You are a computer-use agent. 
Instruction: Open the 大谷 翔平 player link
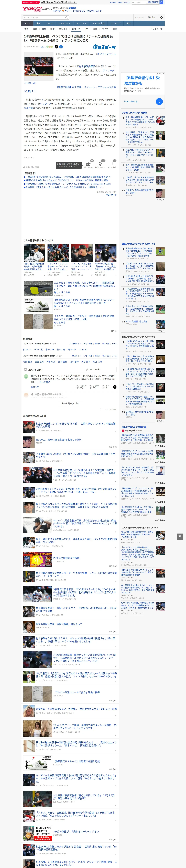click(x=85, y=362)
